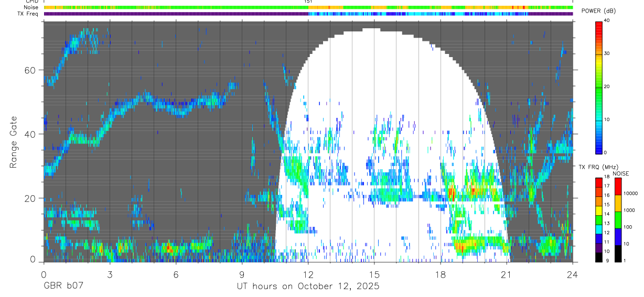Viewport: 644px width, 297px height.
Task: Select the green 100–1000 segment of NOISE legend
Action: pos(618,220)
